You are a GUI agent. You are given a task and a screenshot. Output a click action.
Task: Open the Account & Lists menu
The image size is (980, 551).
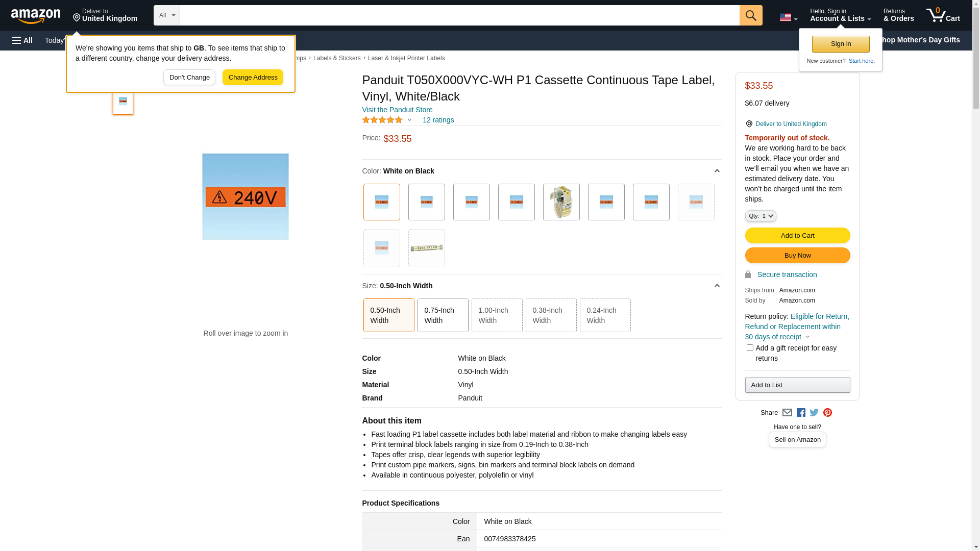[840, 15]
